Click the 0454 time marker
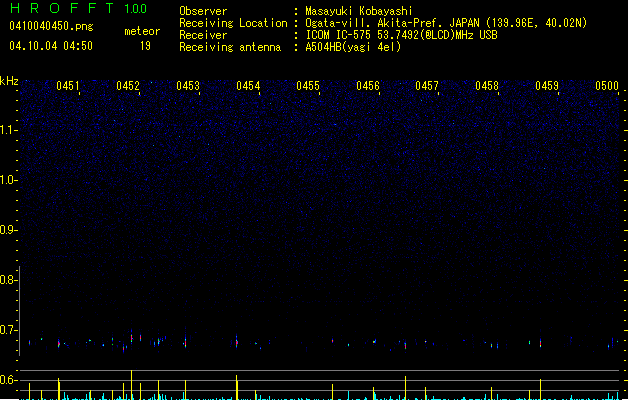The height and width of the screenshot is (400, 629). (248, 86)
